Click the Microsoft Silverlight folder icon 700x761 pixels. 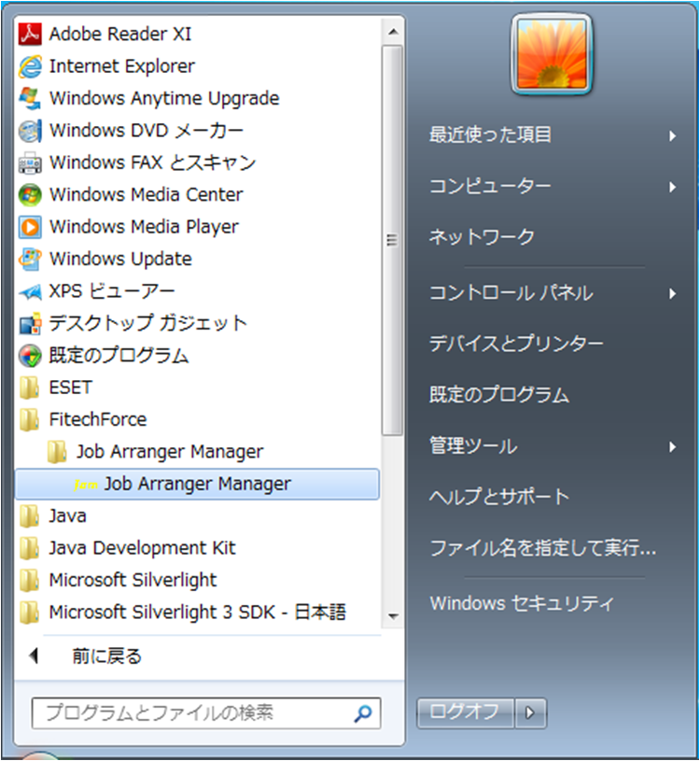click(30, 580)
